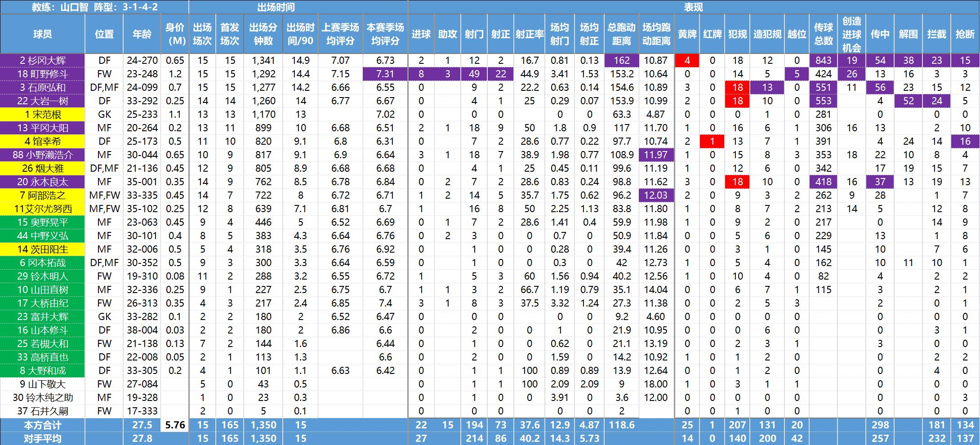Click the "总跑动距离" column header
The width and height of the screenshot is (980, 445).
[x=622, y=34]
